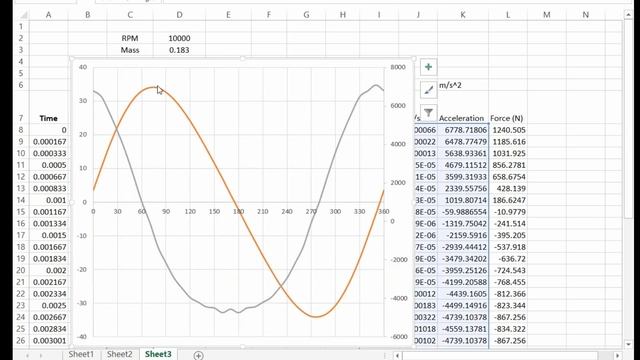Screen dimensions: 640x360
Task: Click the 180 label on chart x-axis
Action: [238, 211]
